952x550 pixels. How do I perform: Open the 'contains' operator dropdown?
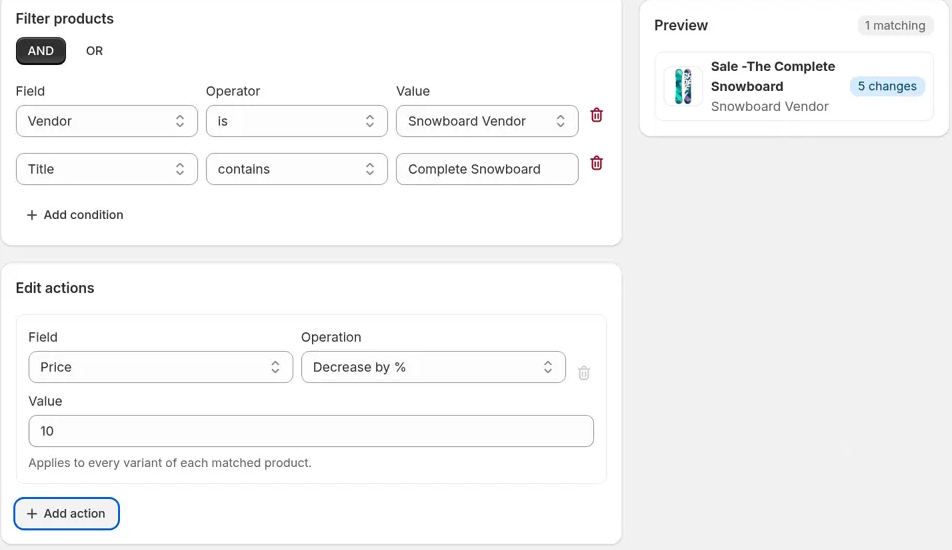pos(296,169)
